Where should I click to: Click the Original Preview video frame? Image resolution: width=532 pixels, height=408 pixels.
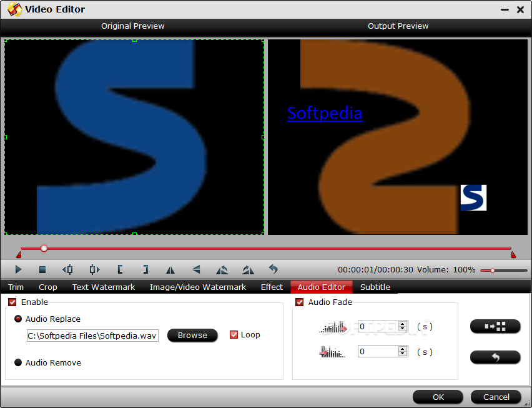pos(134,137)
